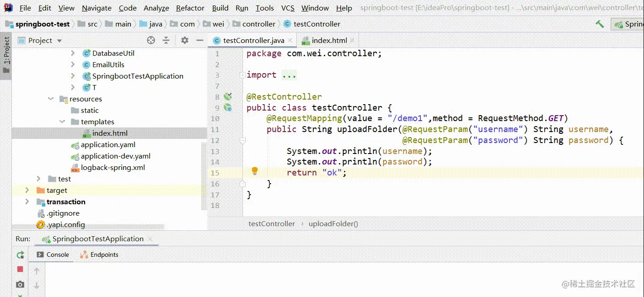Click the testController breadcrumb in navigation bar
644x297 pixels.
[x=317, y=24]
